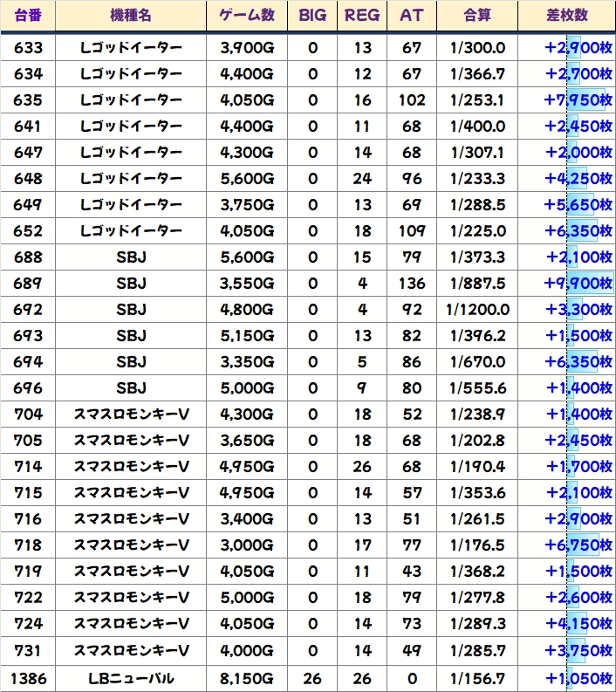Click the 1/366.7 combined ratio
The height and width of the screenshot is (692, 616).
[477, 73]
